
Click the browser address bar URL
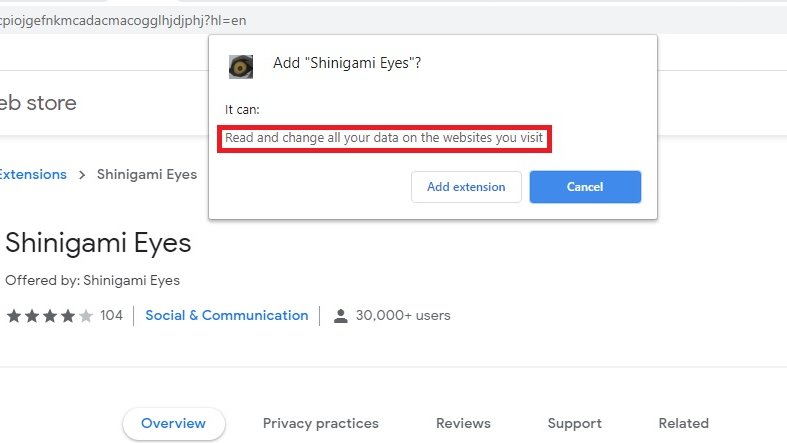(123, 21)
